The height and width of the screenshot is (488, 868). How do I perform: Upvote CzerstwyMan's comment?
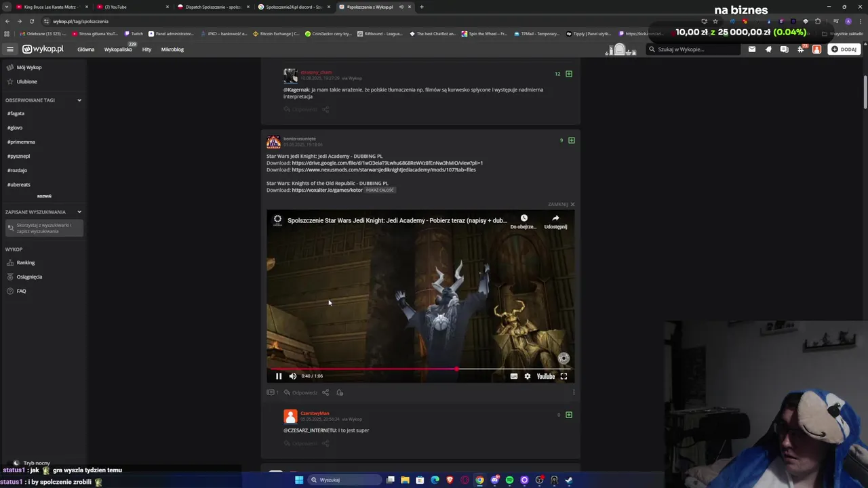pyautogui.click(x=569, y=415)
